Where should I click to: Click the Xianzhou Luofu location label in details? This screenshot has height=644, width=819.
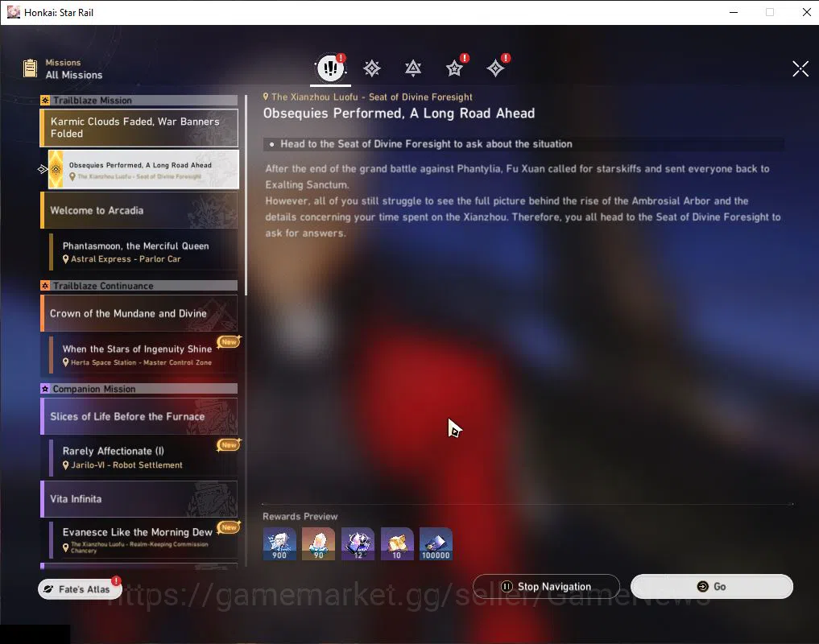coord(368,97)
